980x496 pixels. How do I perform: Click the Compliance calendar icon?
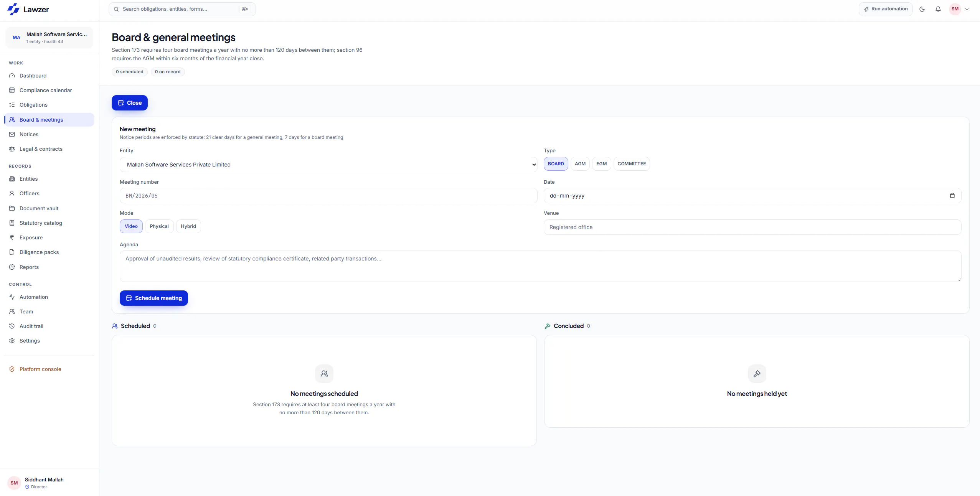click(x=12, y=90)
